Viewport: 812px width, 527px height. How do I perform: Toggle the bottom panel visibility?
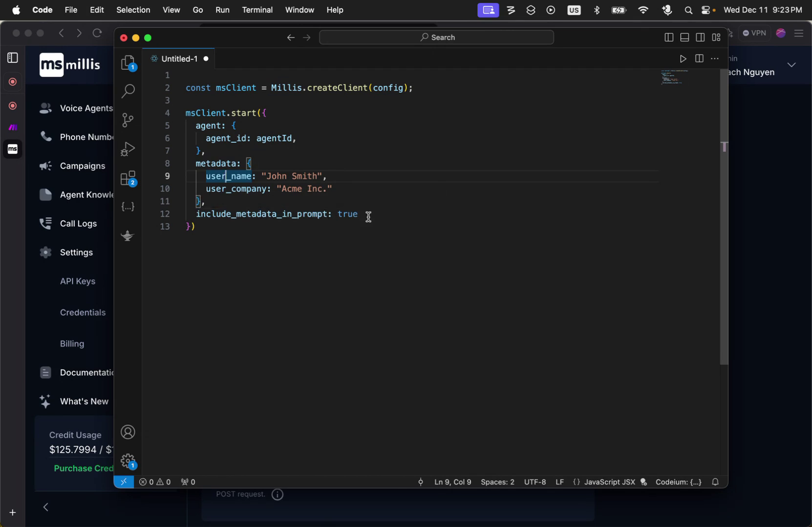(684, 37)
